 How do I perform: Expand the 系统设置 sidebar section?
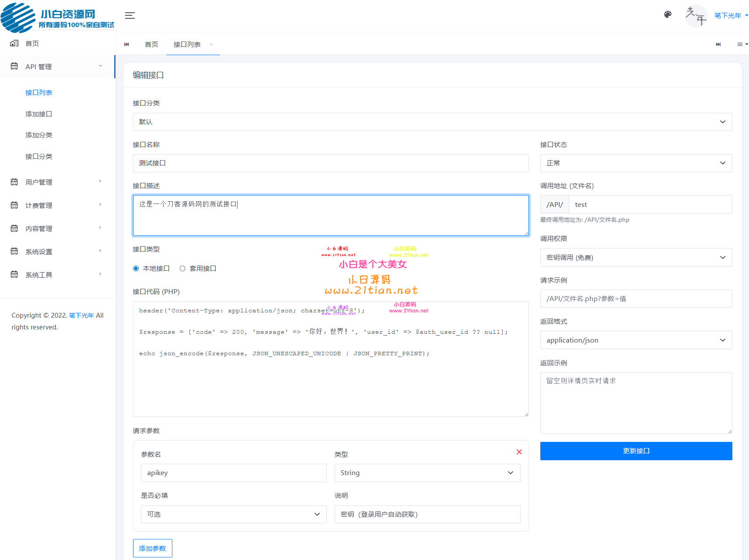56,251
